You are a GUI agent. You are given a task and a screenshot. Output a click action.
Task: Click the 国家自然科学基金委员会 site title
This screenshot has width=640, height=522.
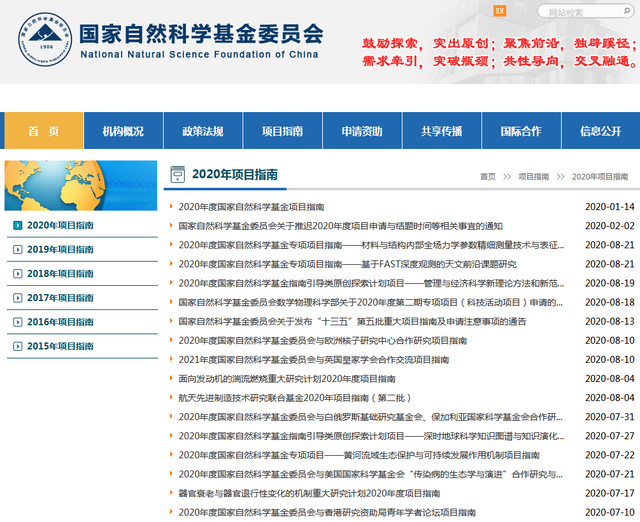click(201, 33)
